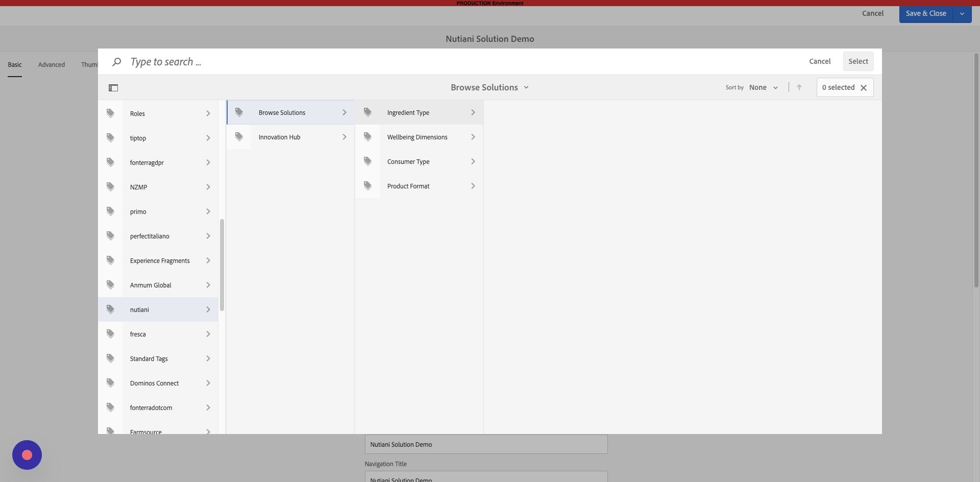Click Save & Close button
Viewport: 980px width, 482px height.
click(926, 14)
